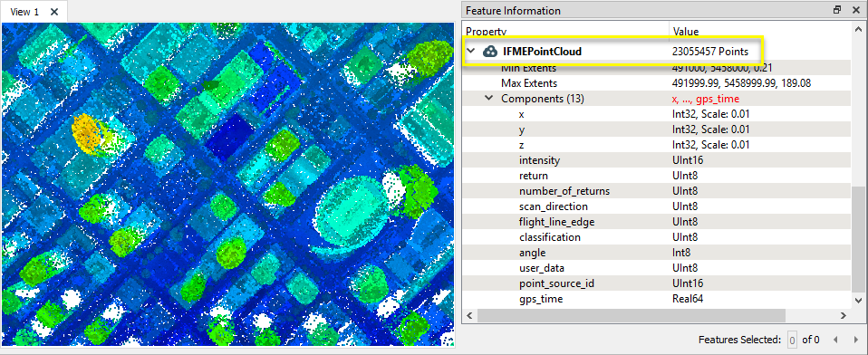Go to previous selected feature arrow
This screenshot has height=355, width=868.
pyautogui.click(x=836, y=340)
